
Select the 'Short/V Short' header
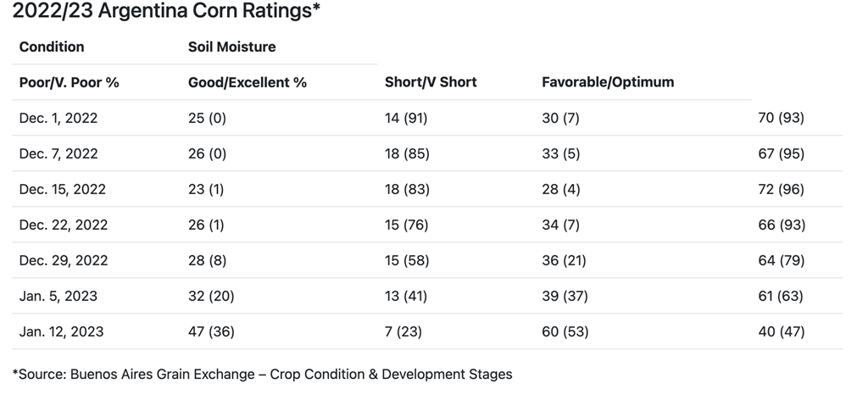tap(431, 82)
